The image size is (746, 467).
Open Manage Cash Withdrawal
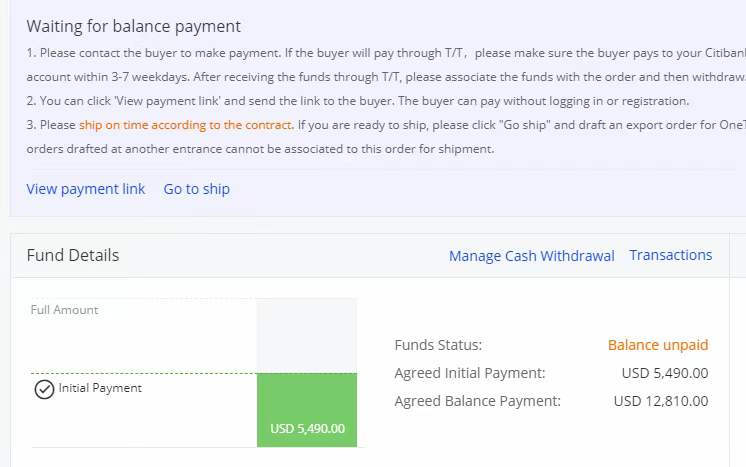[532, 256]
